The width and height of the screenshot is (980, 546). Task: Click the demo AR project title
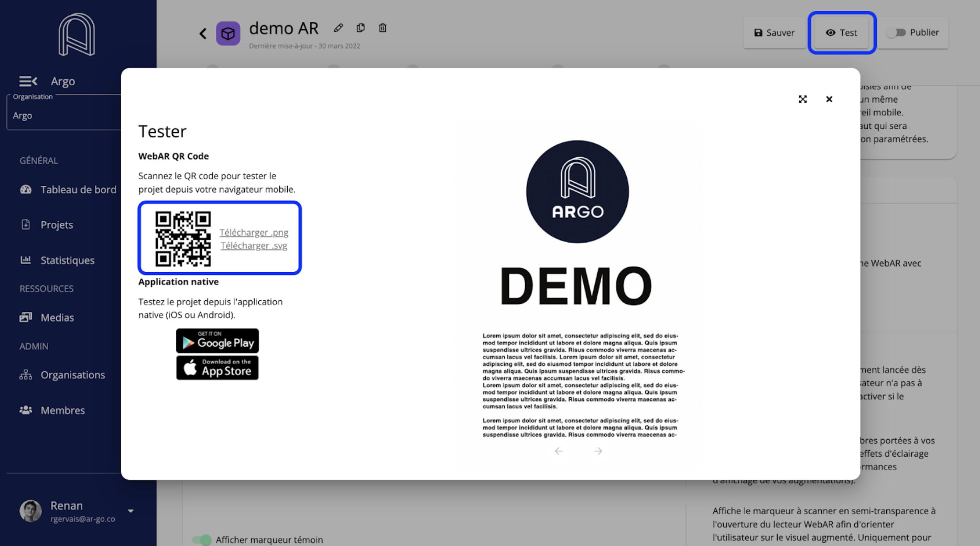(284, 28)
